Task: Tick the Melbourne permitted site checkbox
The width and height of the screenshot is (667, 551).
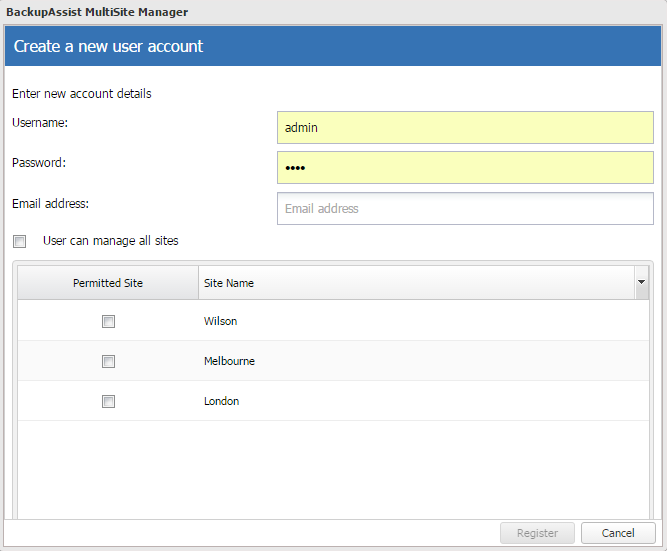Action: (x=108, y=361)
